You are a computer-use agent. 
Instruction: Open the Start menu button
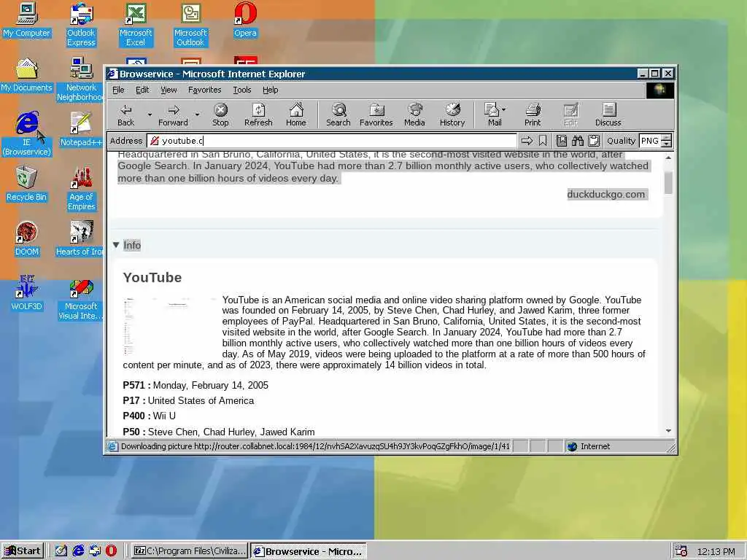tap(23, 551)
